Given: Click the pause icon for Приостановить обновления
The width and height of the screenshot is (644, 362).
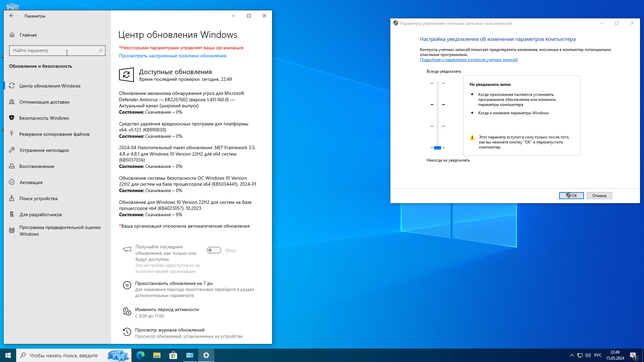Looking at the screenshot, I should (127, 285).
